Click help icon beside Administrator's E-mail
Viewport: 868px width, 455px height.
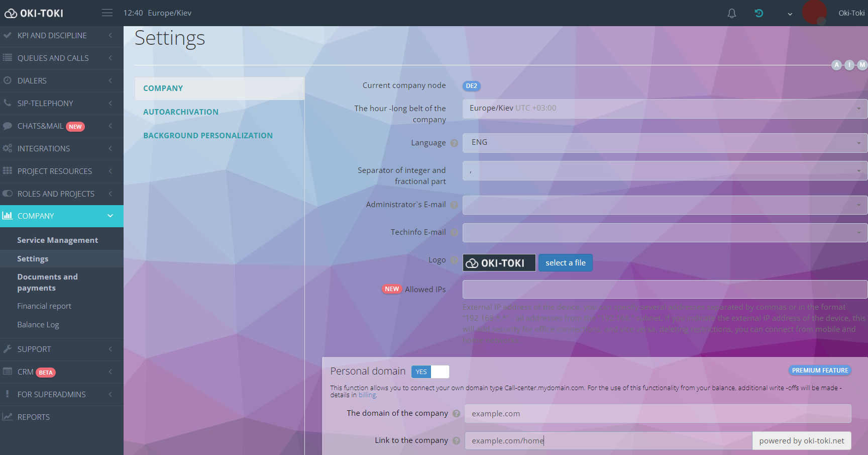coord(454,205)
